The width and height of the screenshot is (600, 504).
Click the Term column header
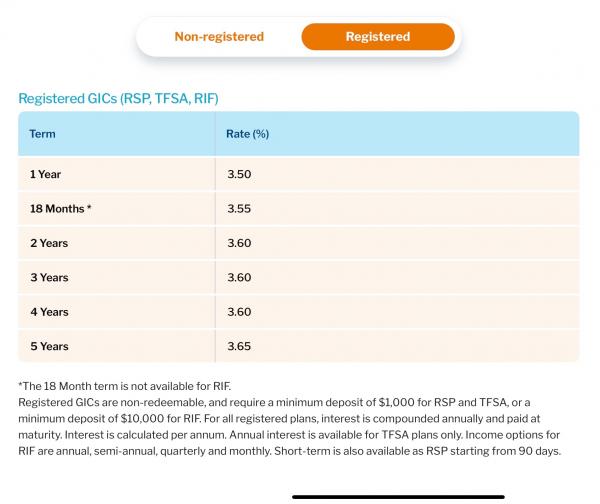coord(42,133)
